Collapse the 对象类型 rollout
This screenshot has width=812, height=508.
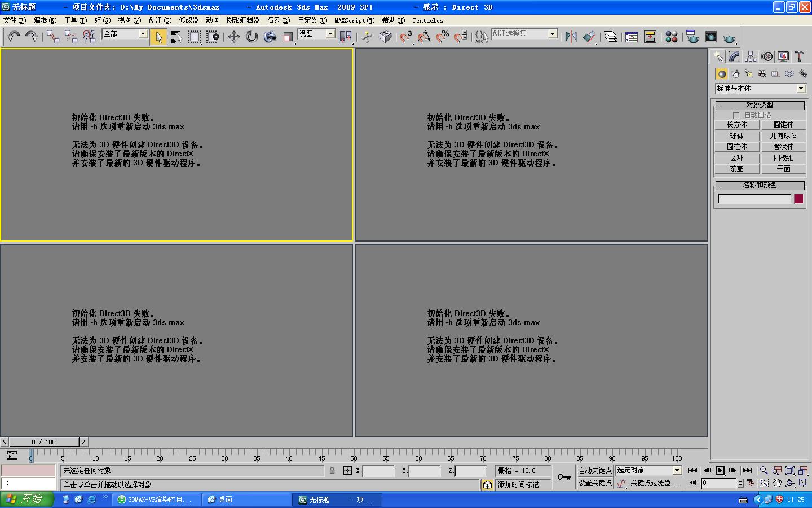pos(760,105)
